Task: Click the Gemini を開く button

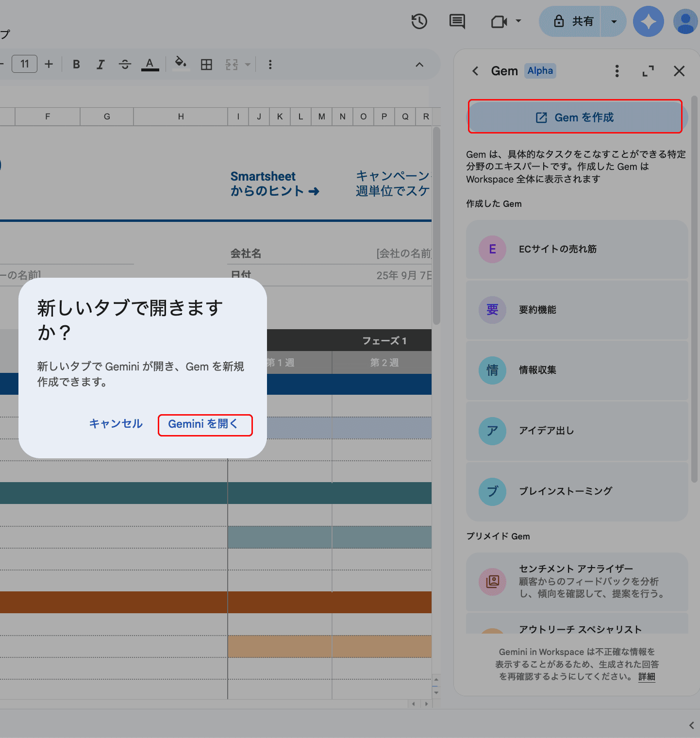Action: coord(205,424)
